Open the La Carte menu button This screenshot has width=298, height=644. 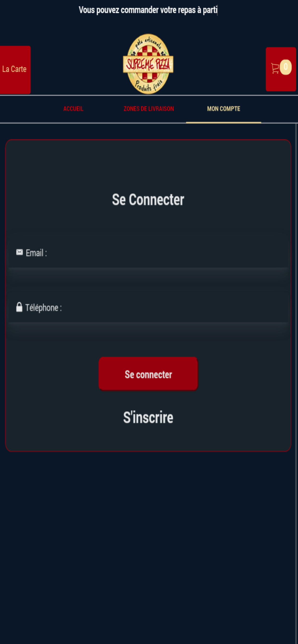15,70
